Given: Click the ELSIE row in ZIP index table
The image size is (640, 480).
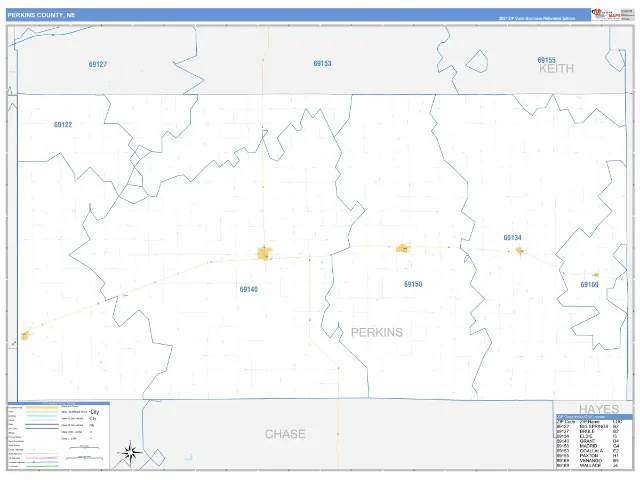Looking at the screenshot, I should pos(588,436).
